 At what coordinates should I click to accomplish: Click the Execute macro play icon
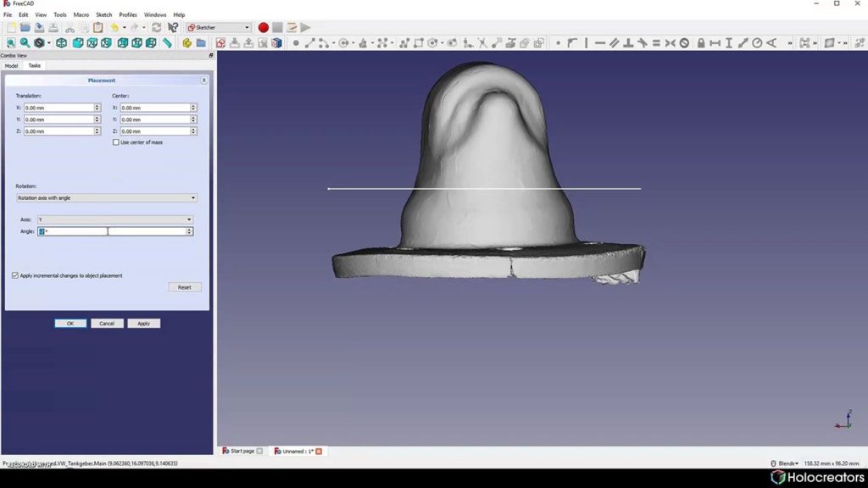(x=305, y=28)
